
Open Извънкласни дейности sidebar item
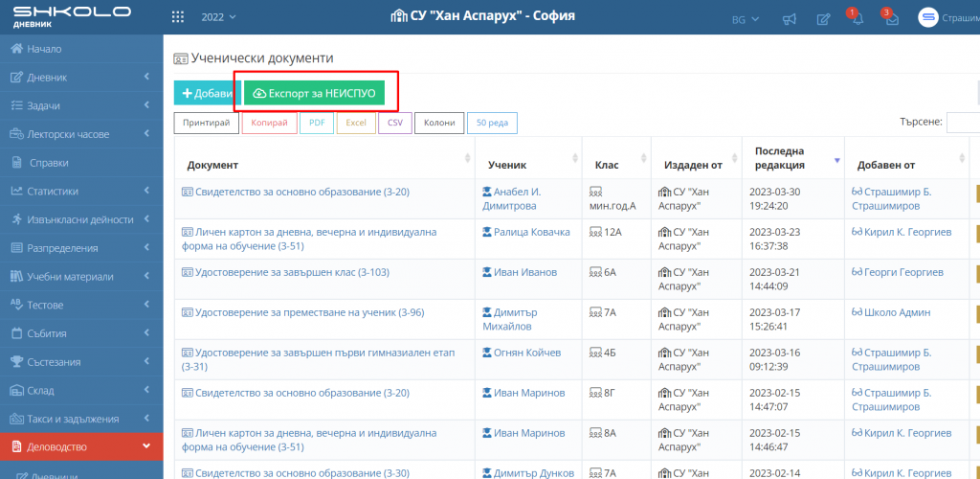(81, 219)
